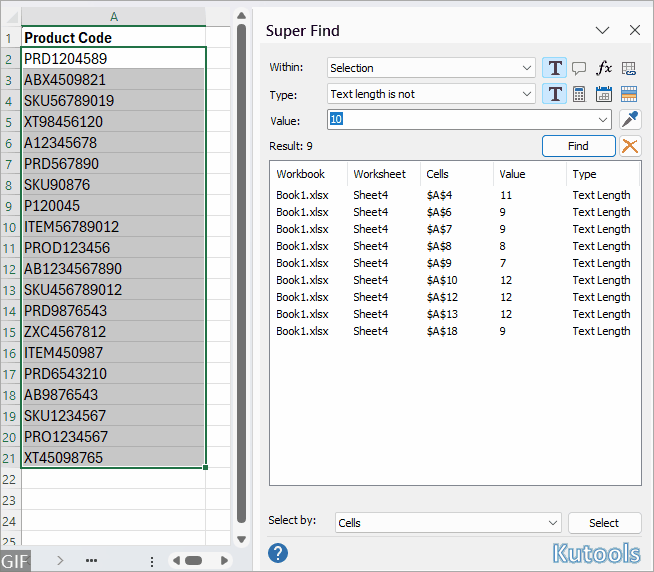This screenshot has height=572, width=654.
Task: Select cell SKU56789019
Action: 113,101
